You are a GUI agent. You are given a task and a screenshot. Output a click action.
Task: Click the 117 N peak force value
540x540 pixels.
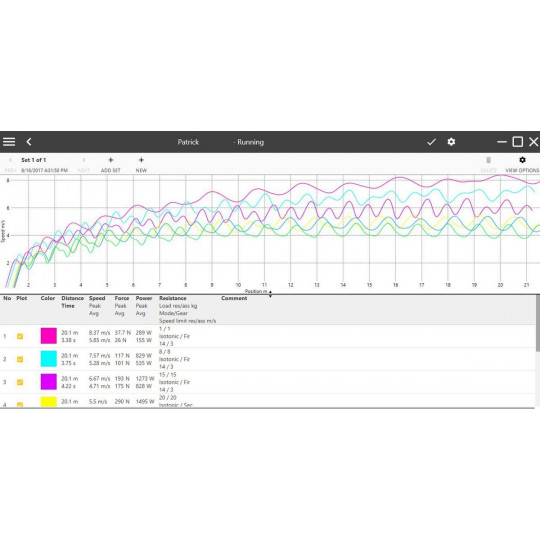122,356
